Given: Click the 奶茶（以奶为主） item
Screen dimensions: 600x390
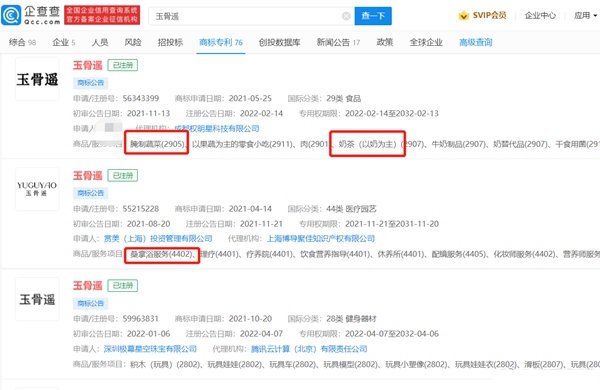Looking at the screenshot, I should tap(367, 144).
